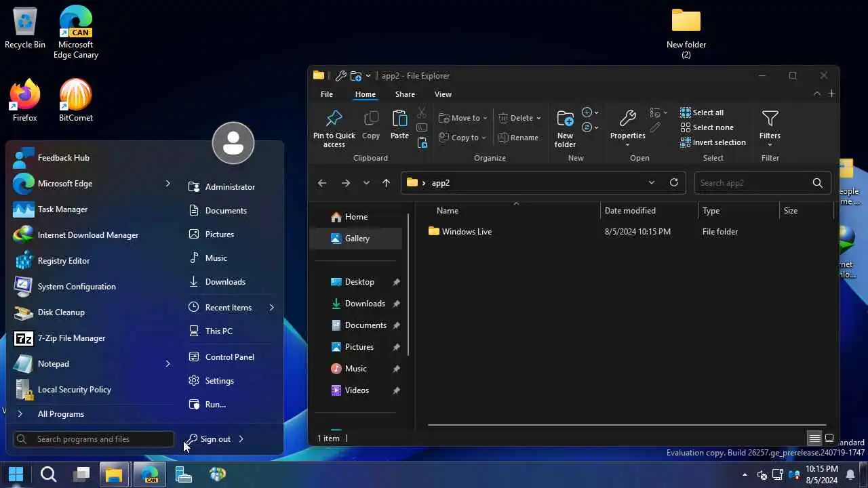The image size is (868, 488).
Task: Click the Edit pencil icon in Open group
Action: point(655,127)
